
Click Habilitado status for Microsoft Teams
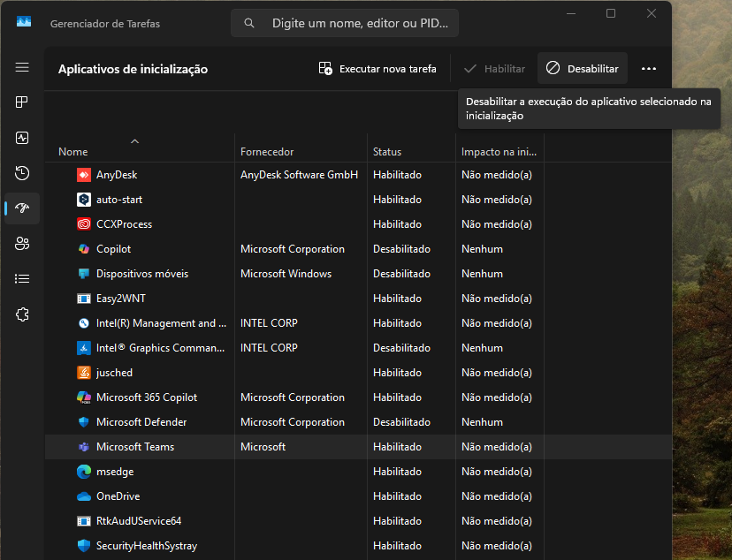[397, 447]
